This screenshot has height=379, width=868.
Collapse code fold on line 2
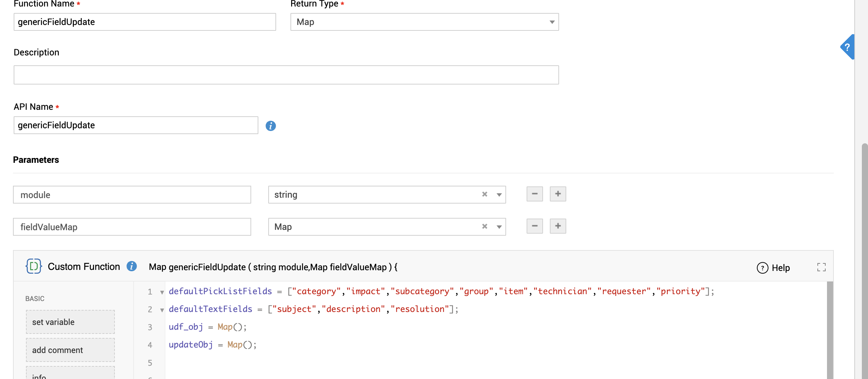(x=162, y=310)
